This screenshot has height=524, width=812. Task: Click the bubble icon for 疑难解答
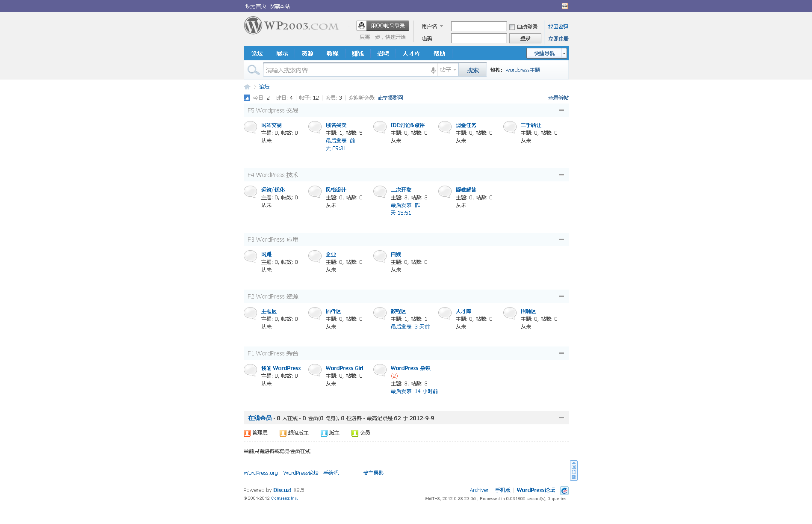pyautogui.click(x=445, y=192)
